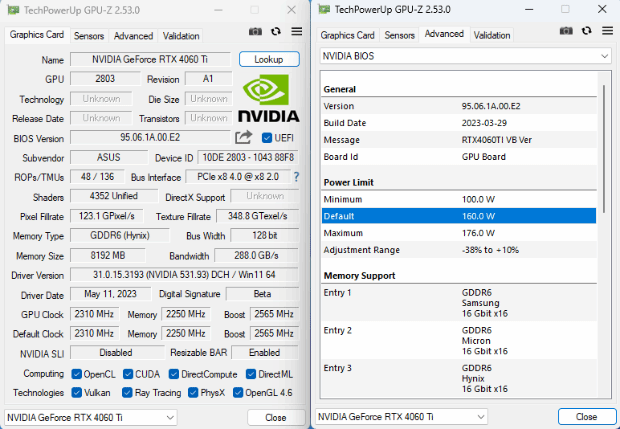
Task: Click the Lookup button
Action: [x=269, y=59]
